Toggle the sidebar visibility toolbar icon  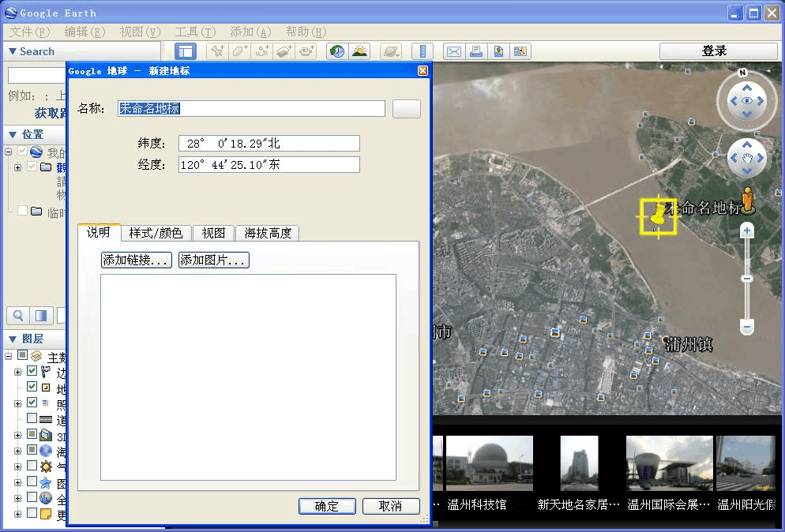[x=186, y=51]
